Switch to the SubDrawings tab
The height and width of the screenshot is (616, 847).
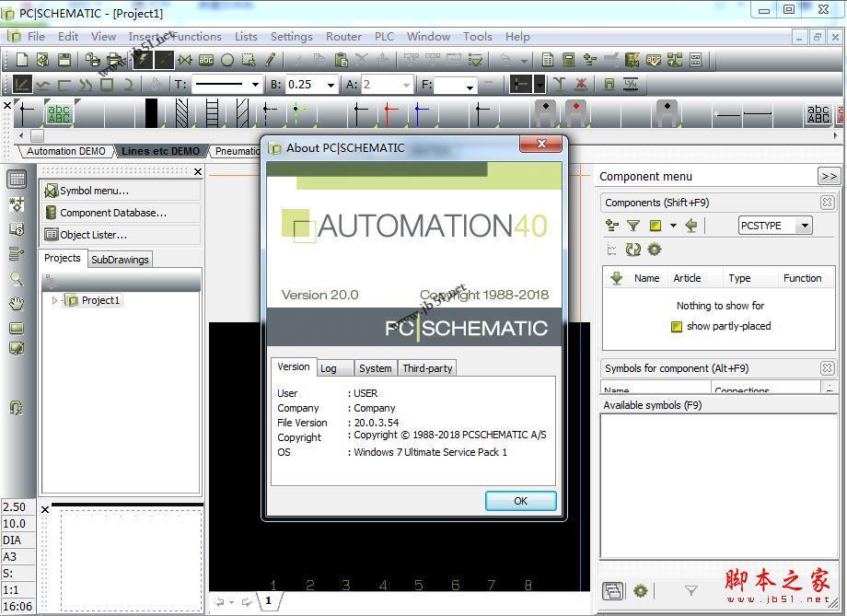(120, 260)
